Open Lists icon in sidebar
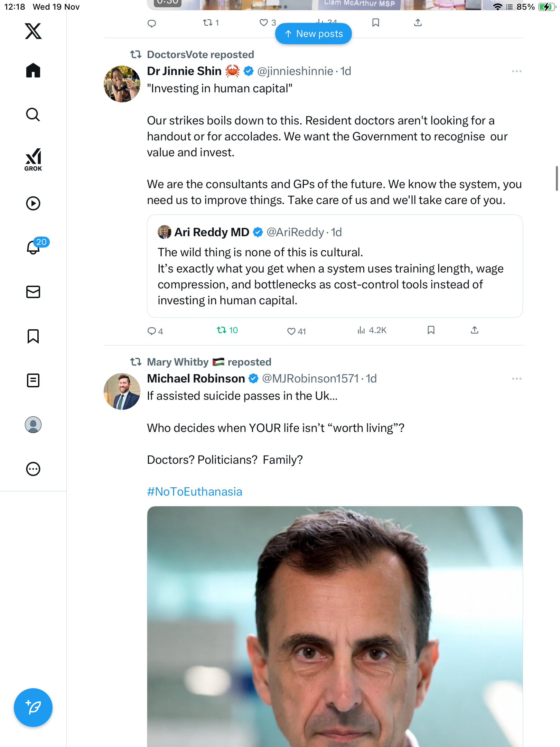This screenshot has height=747, width=560. click(x=33, y=380)
